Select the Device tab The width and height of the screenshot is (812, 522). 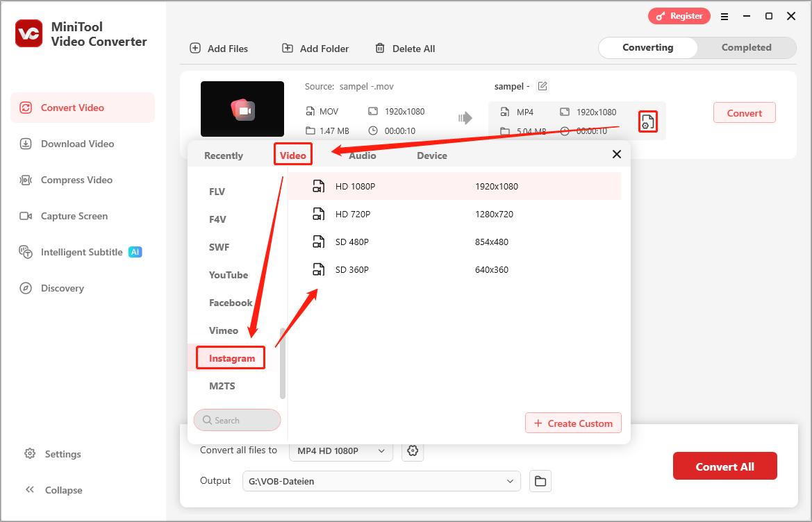[432, 155]
